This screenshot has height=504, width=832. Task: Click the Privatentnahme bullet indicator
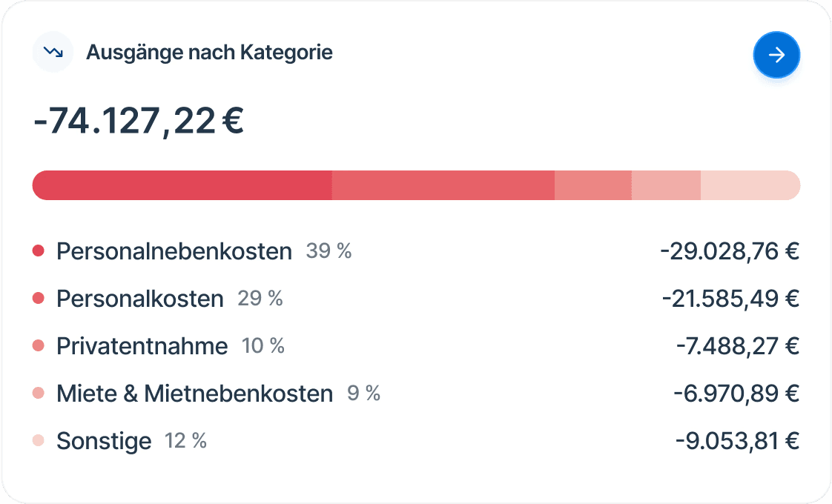tap(39, 345)
